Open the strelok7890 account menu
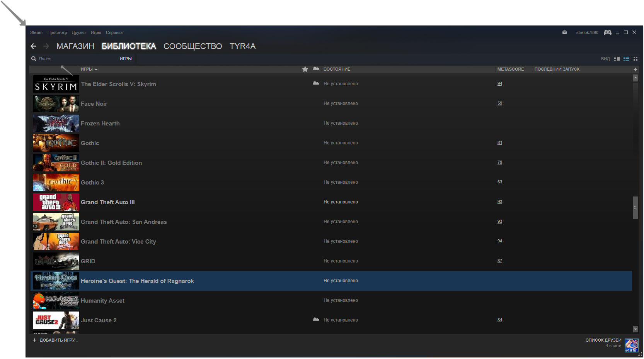644x359 pixels. click(x=587, y=32)
